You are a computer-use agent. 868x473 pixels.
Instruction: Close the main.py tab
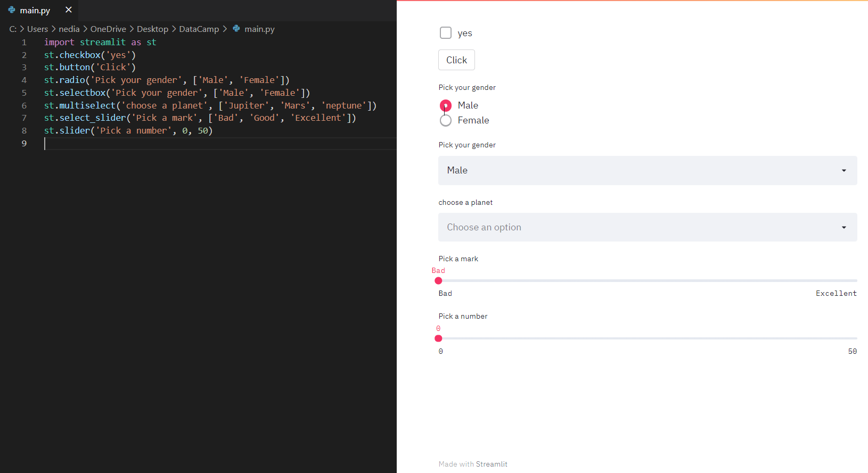pos(68,10)
